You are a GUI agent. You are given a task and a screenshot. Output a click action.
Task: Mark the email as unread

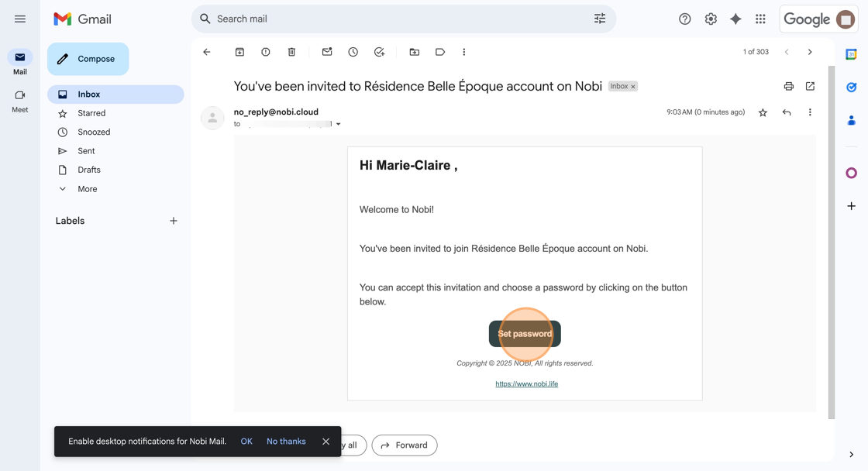point(327,52)
